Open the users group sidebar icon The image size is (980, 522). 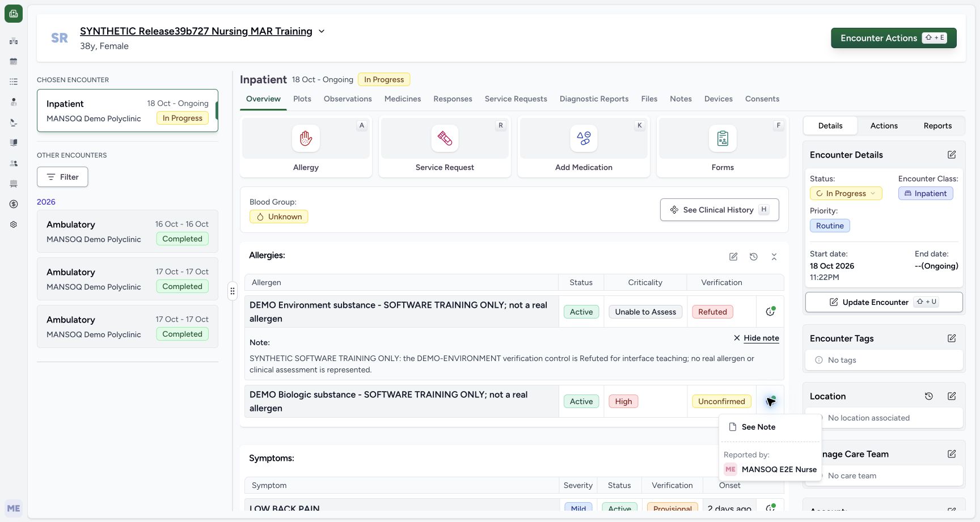tap(14, 163)
